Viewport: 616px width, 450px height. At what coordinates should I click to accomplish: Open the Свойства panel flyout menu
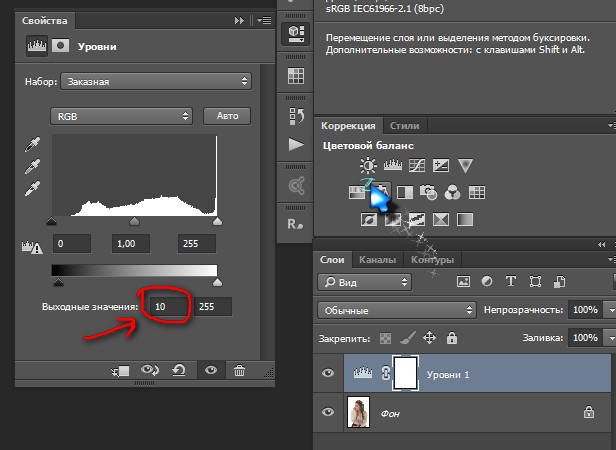tap(265, 20)
